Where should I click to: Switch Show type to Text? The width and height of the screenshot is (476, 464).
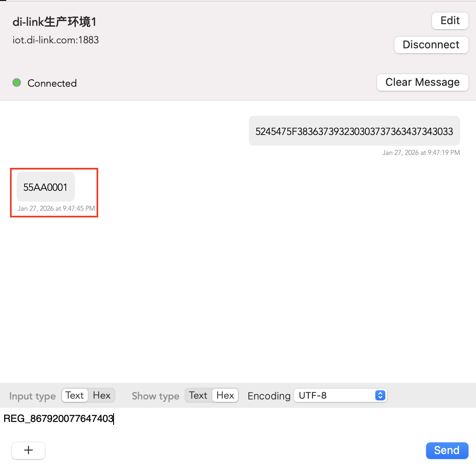[198, 395]
